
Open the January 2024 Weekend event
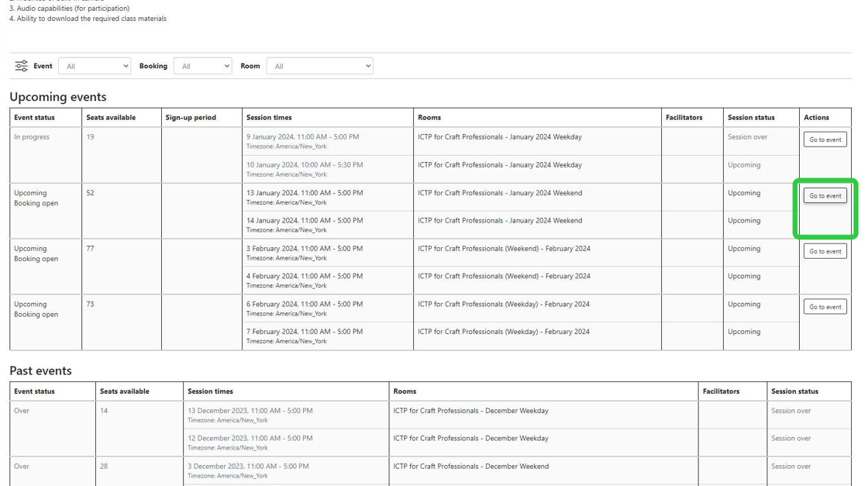tap(825, 195)
